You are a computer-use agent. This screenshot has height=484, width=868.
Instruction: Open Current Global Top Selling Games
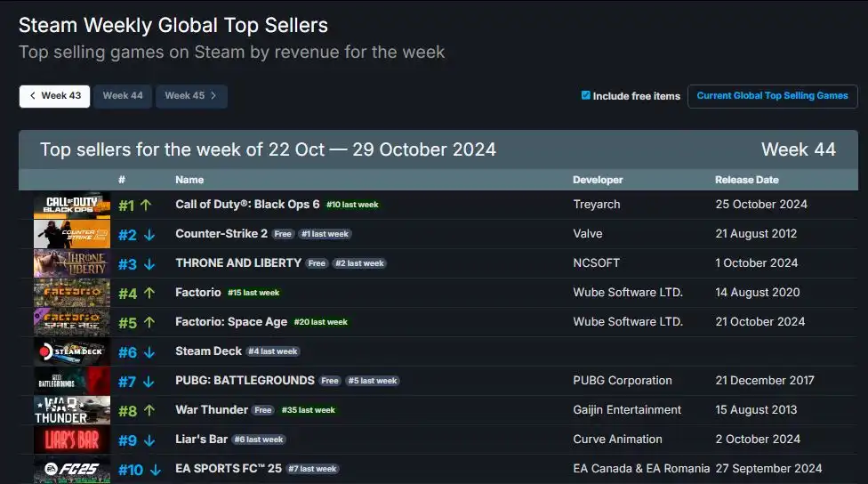click(772, 96)
